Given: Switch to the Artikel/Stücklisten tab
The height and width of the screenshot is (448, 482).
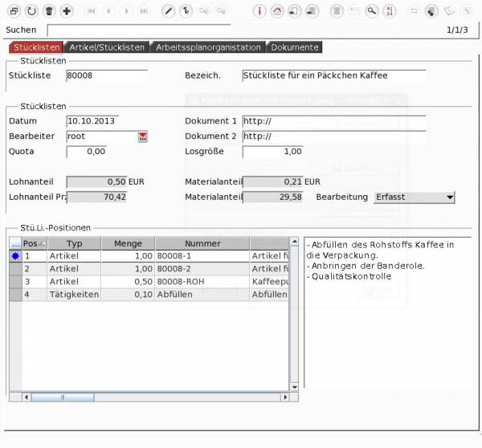Looking at the screenshot, I should pyautogui.click(x=107, y=47).
